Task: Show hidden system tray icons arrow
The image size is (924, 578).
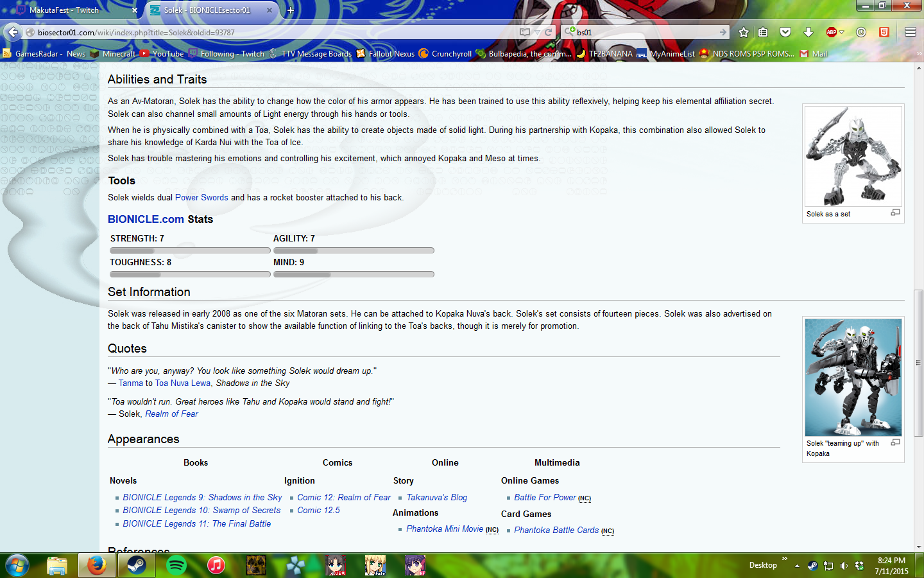Action: [797, 566]
